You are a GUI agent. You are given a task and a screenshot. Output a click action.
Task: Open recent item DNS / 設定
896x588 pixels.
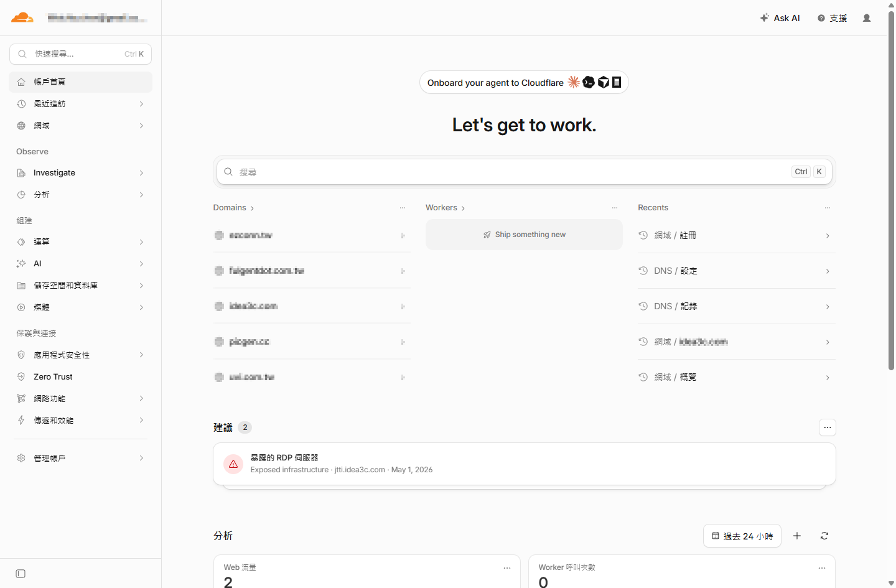[736, 271]
